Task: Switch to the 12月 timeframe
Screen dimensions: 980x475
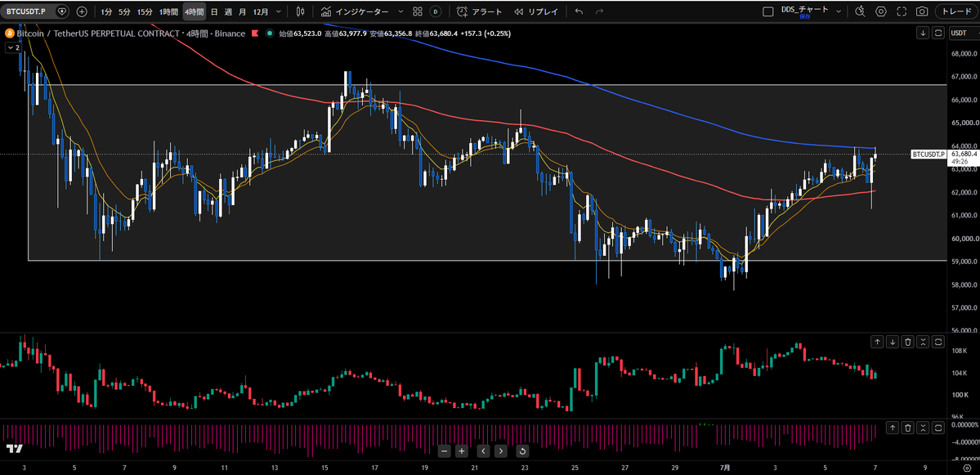Action: tap(261, 11)
